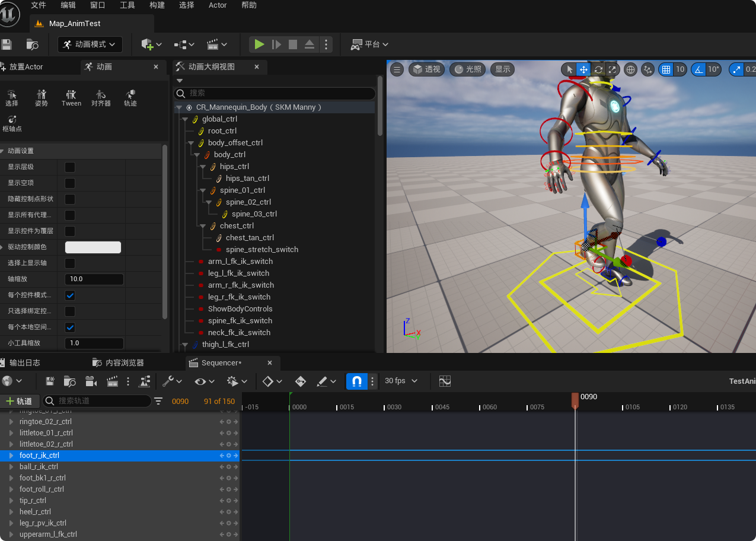Open play options three-dot menu
The width and height of the screenshot is (756, 541).
click(326, 44)
